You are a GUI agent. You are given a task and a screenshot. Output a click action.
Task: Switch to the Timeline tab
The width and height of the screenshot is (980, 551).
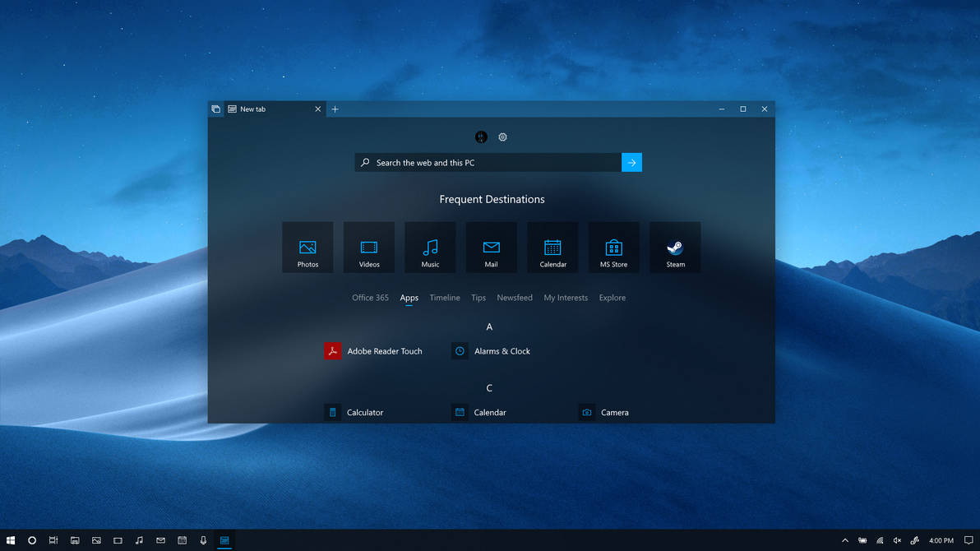click(445, 298)
